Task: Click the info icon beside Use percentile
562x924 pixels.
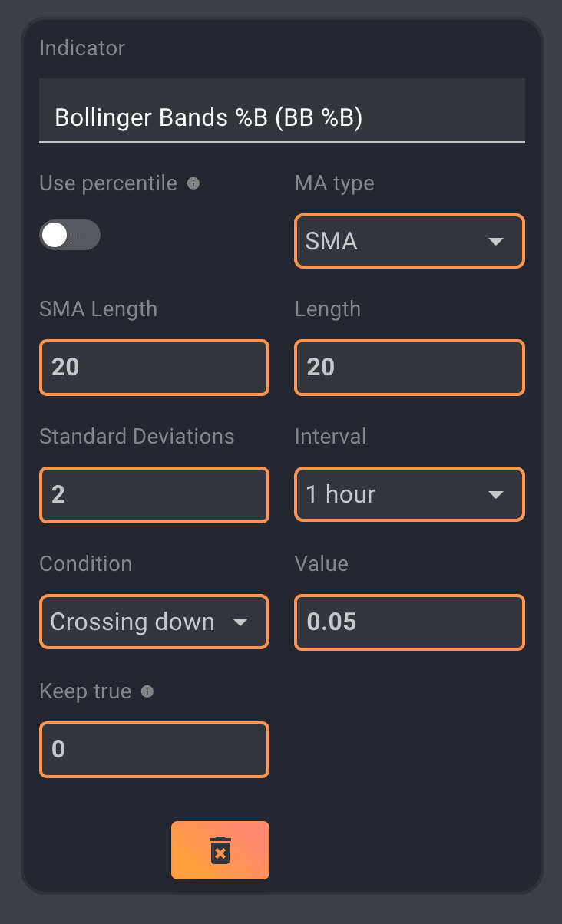Action: click(193, 183)
